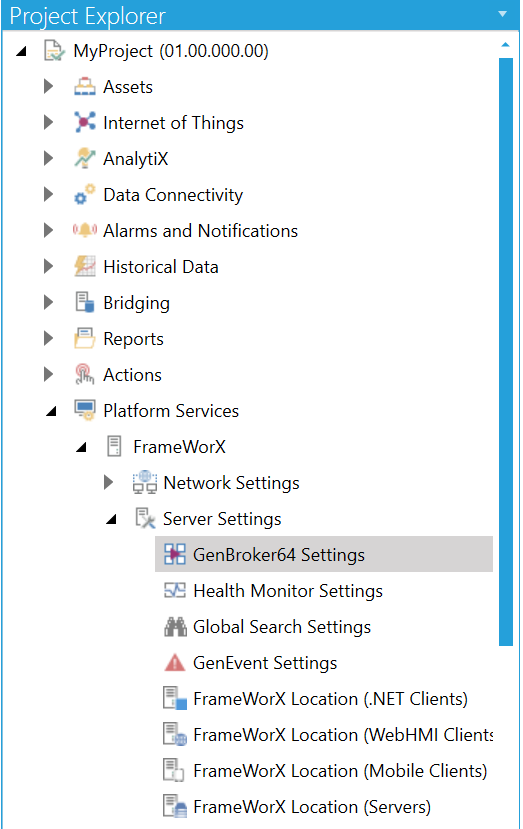The height and width of the screenshot is (829, 523).
Task: Select GenBroker64 Settings item
Action: (324, 554)
